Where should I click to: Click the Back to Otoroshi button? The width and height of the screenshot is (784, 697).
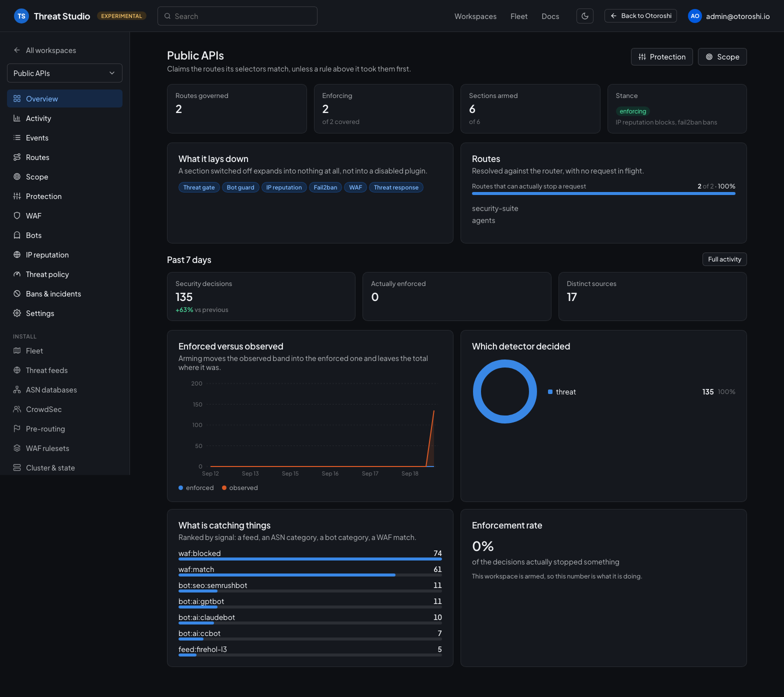point(640,16)
